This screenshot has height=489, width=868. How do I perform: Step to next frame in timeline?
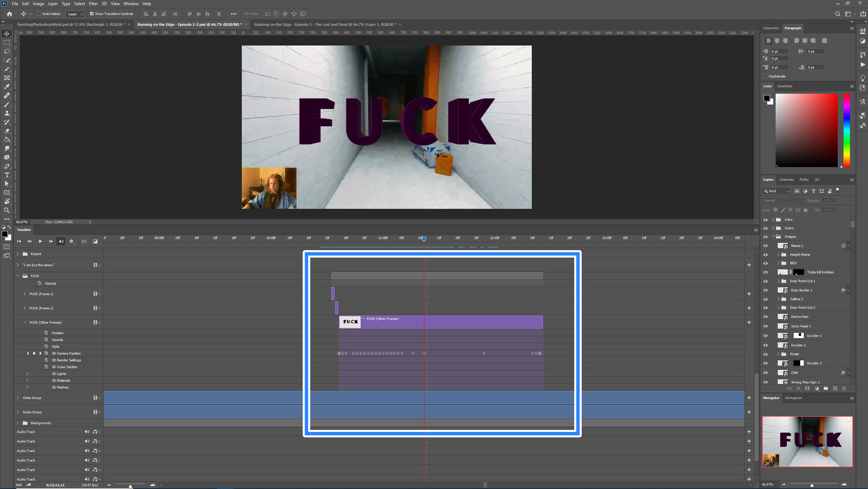click(51, 241)
